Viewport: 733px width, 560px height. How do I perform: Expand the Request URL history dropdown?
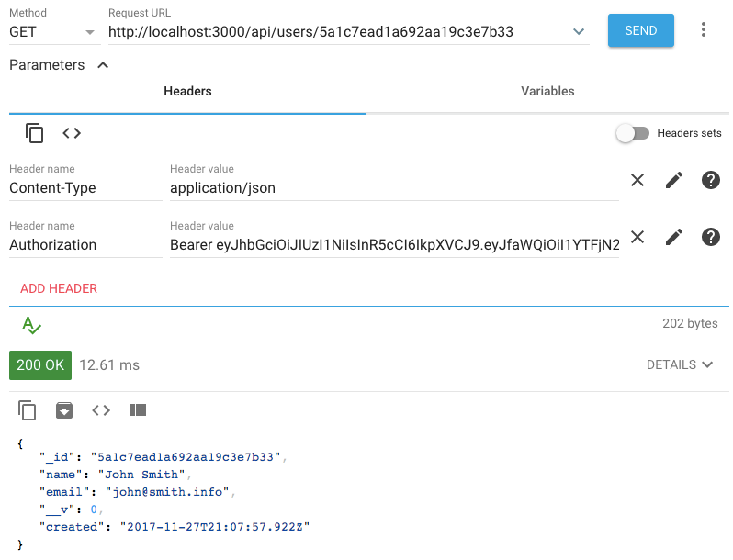(579, 31)
